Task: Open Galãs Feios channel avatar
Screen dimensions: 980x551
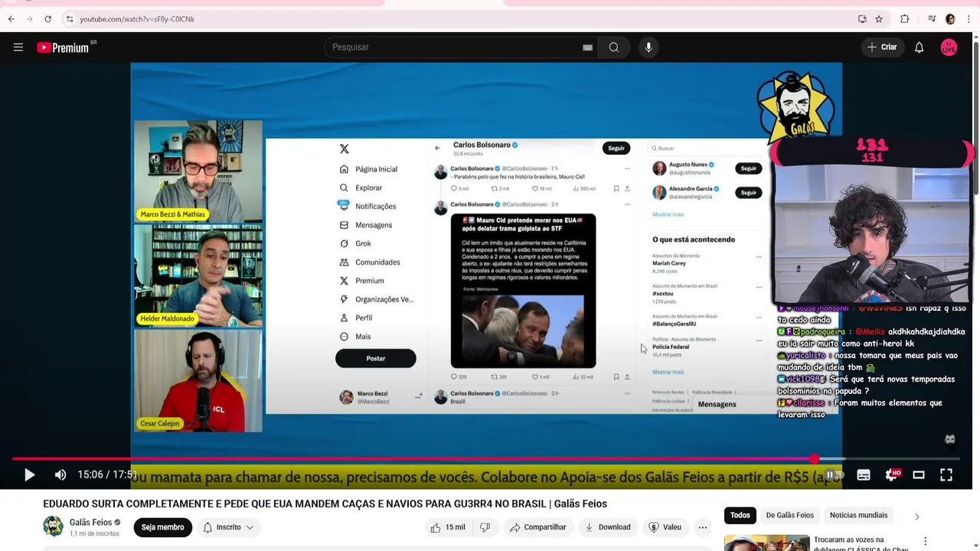Action: 53,527
